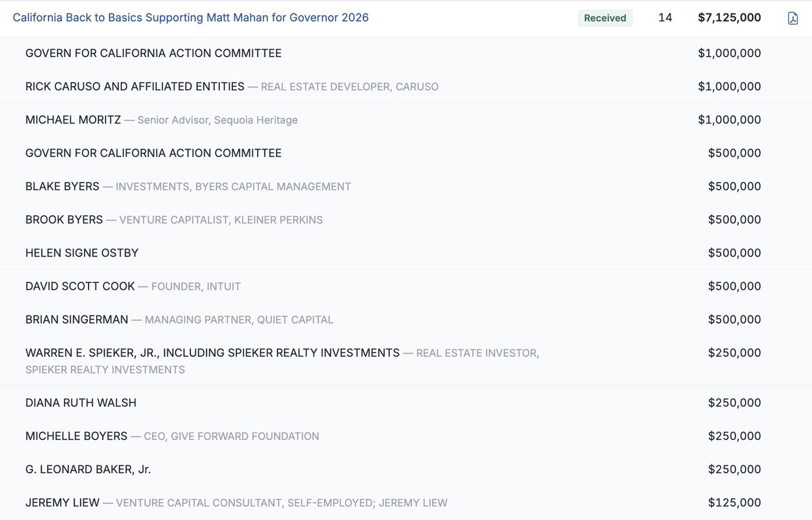
Task: Click Michael Moritz's $1,000,000 amount
Action: 729,120
